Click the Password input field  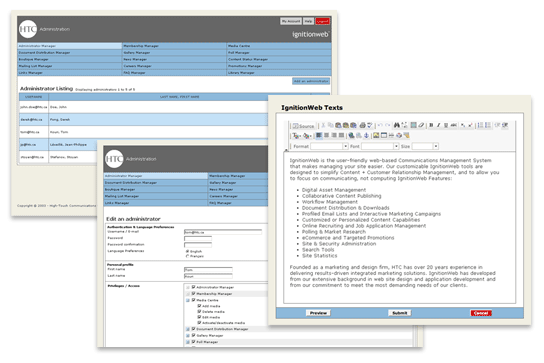[198, 238]
